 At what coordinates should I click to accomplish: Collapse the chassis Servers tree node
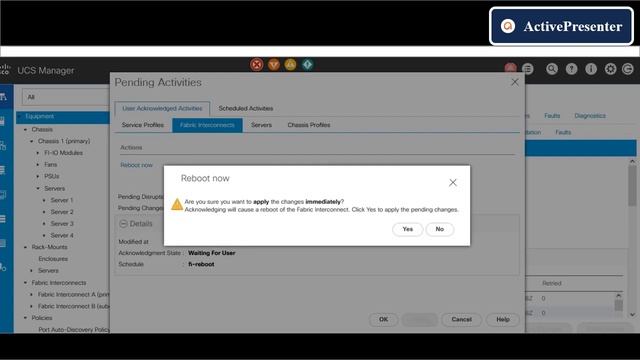point(38,189)
